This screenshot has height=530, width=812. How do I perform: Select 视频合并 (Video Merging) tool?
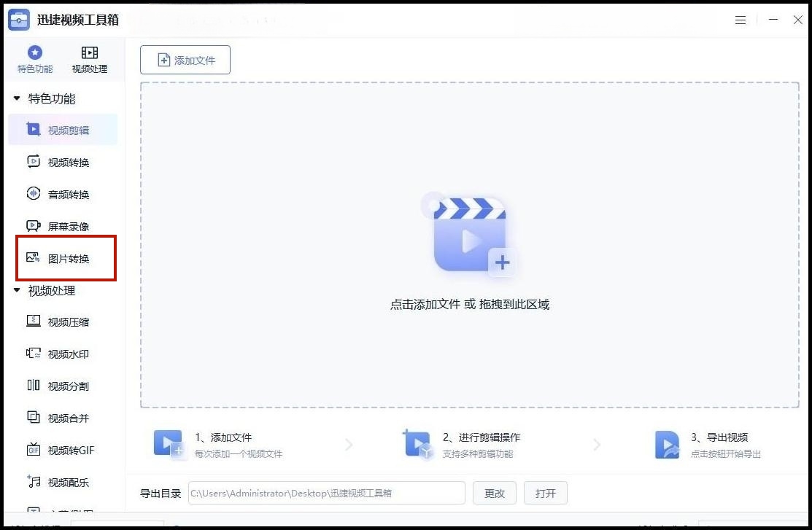64,418
